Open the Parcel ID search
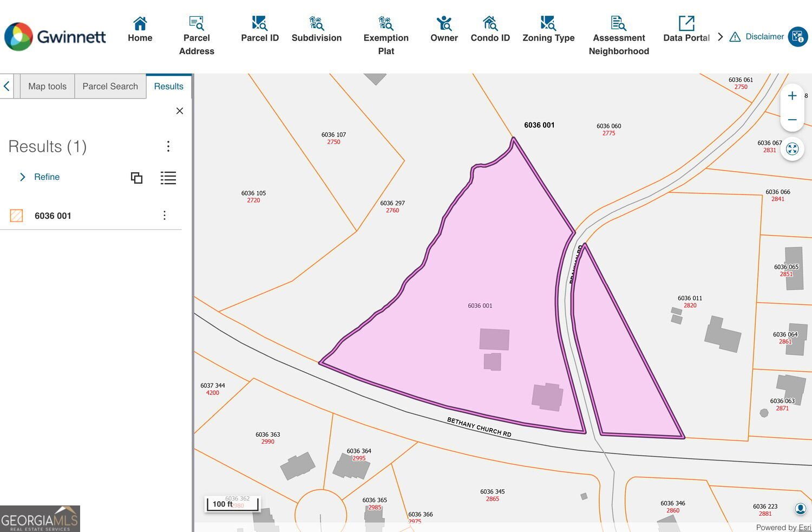 (x=260, y=30)
